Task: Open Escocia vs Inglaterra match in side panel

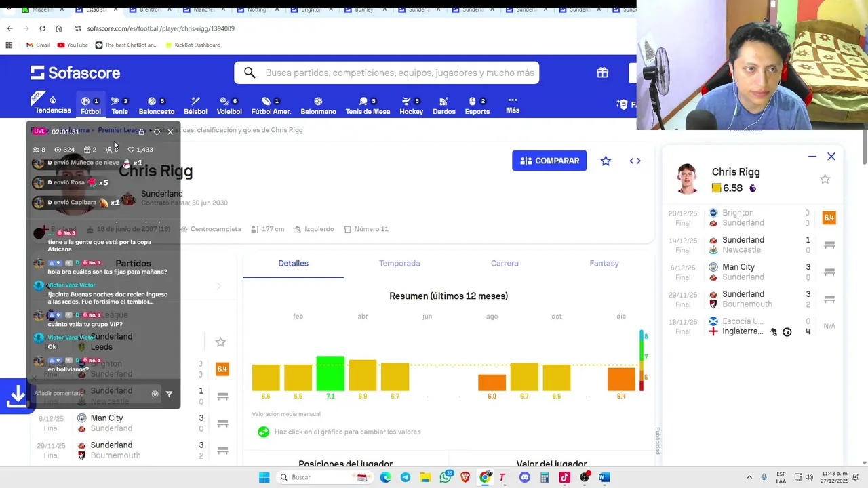Action: tap(751, 326)
